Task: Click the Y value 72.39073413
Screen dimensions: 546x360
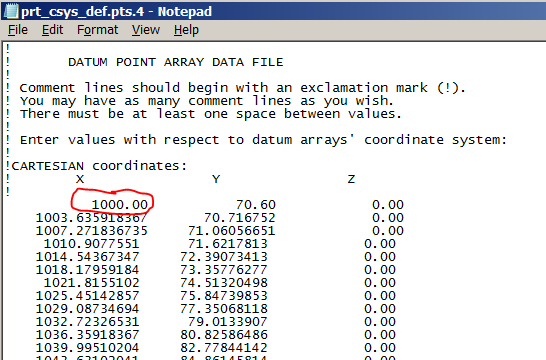Action: [224, 257]
